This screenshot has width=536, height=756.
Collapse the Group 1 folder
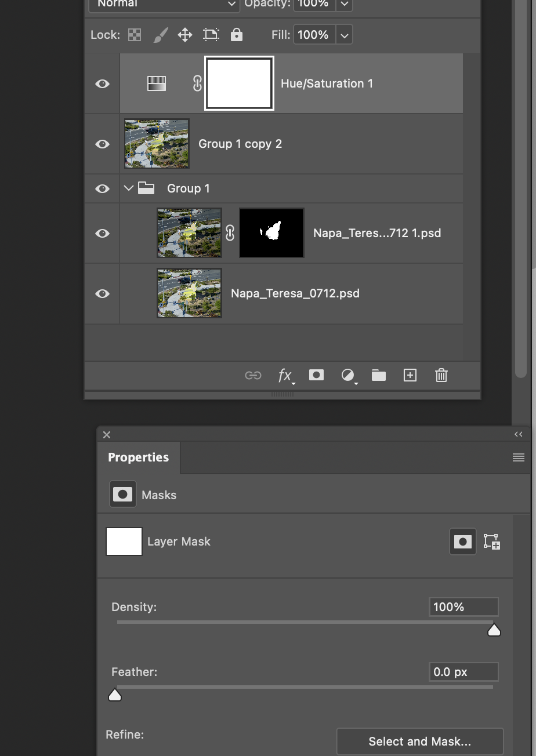click(x=128, y=188)
